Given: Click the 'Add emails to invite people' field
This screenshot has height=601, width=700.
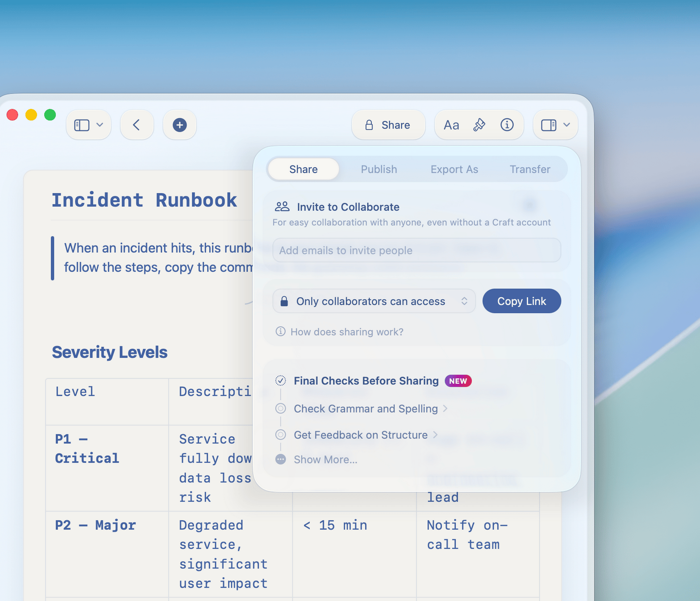Looking at the screenshot, I should pos(416,250).
